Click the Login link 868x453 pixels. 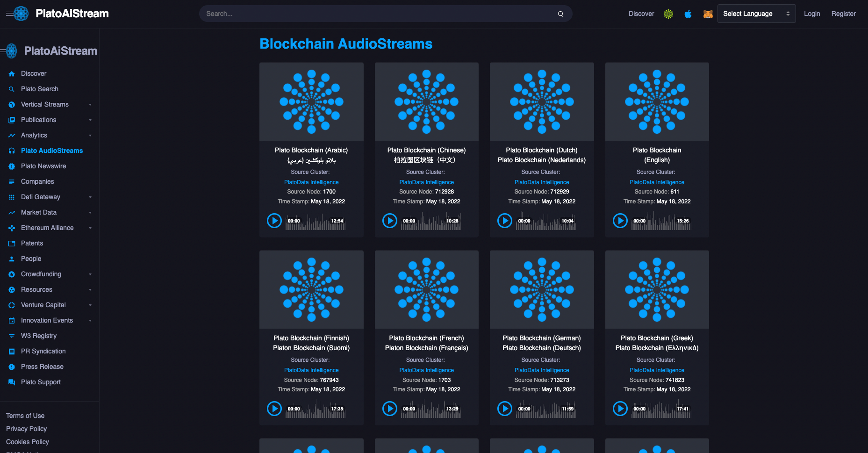pos(812,14)
